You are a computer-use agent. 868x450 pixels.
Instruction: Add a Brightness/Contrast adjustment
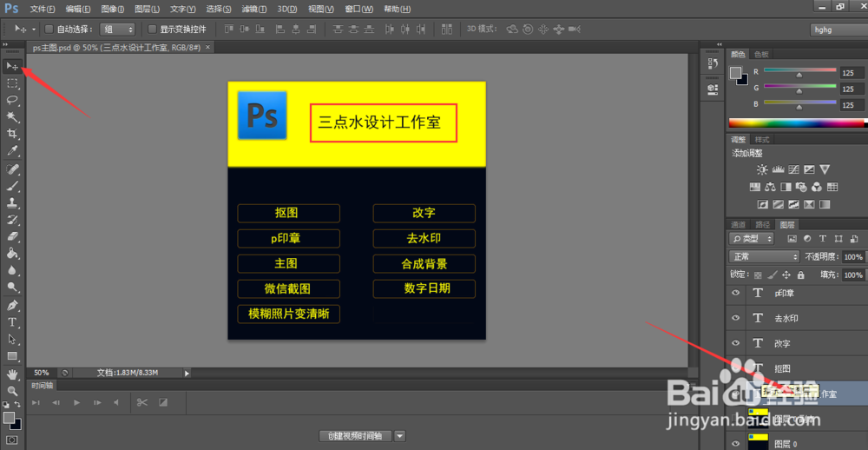point(762,169)
